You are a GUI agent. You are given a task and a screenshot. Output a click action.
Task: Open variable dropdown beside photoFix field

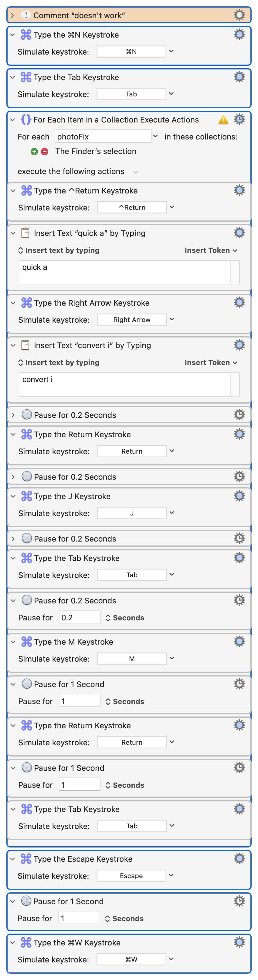155,136
